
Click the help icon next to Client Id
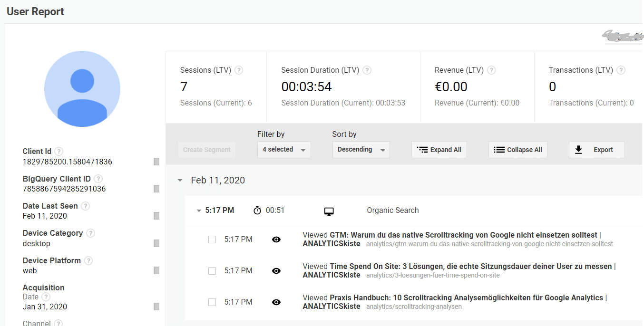coord(59,152)
